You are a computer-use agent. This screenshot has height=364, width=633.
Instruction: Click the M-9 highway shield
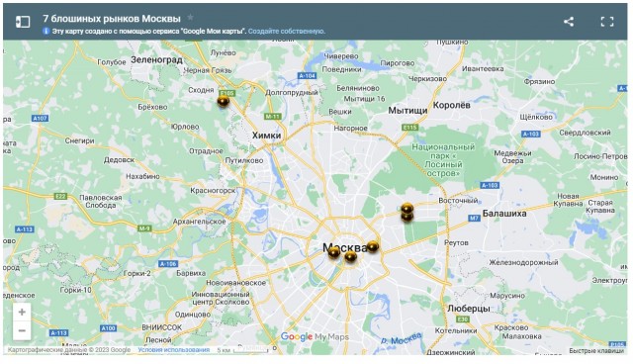tap(144, 228)
